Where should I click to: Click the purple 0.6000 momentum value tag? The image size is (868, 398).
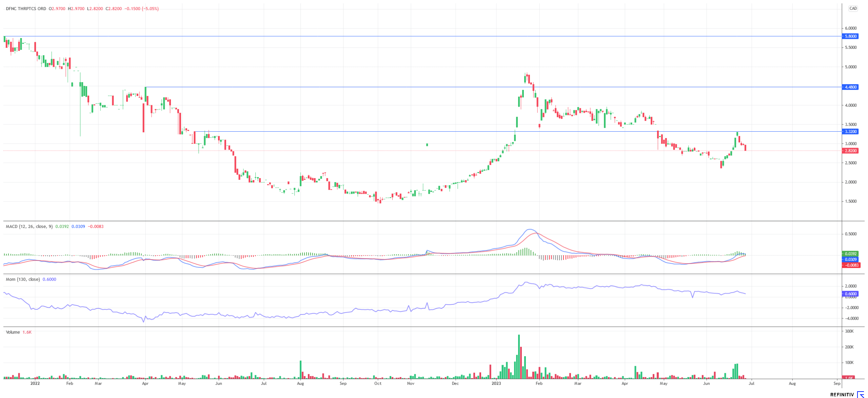pyautogui.click(x=850, y=294)
